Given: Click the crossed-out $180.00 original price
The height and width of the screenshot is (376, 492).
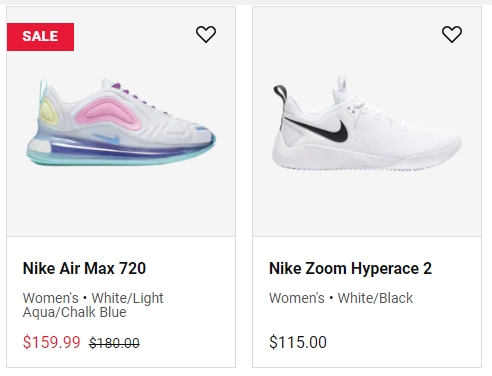Looking at the screenshot, I should (114, 343).
